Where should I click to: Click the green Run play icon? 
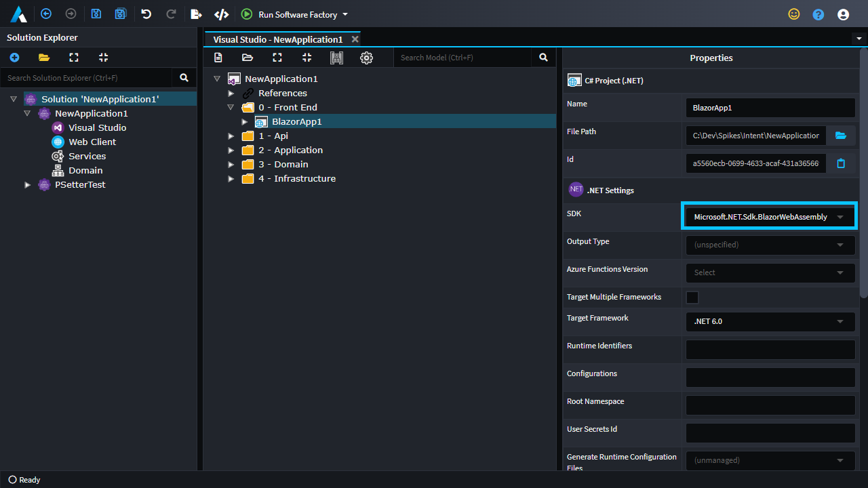(247, 14)
